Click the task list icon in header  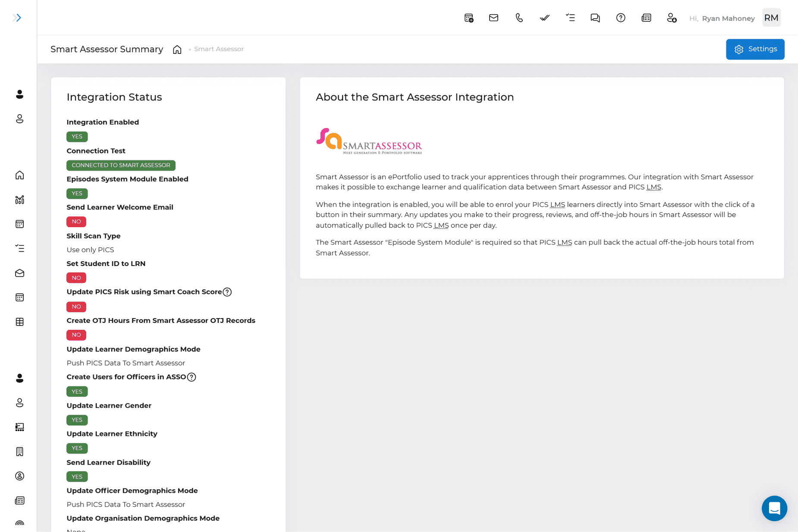(x=570, y=18)
